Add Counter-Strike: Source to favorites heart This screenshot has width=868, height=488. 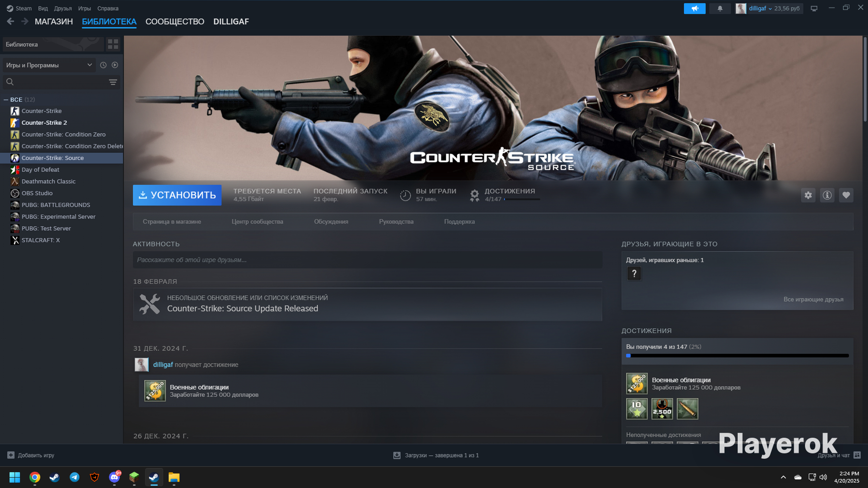pos(846,195)
